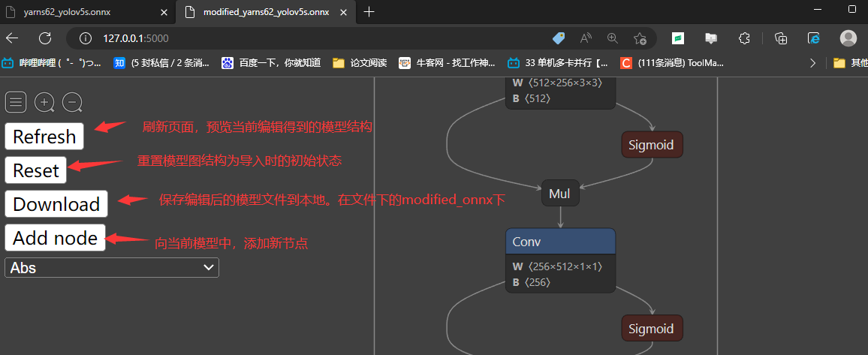The width and height of the screenshot is (868, 355).
Task: Expand more bookmarks chevron
Action: [812, 62]
